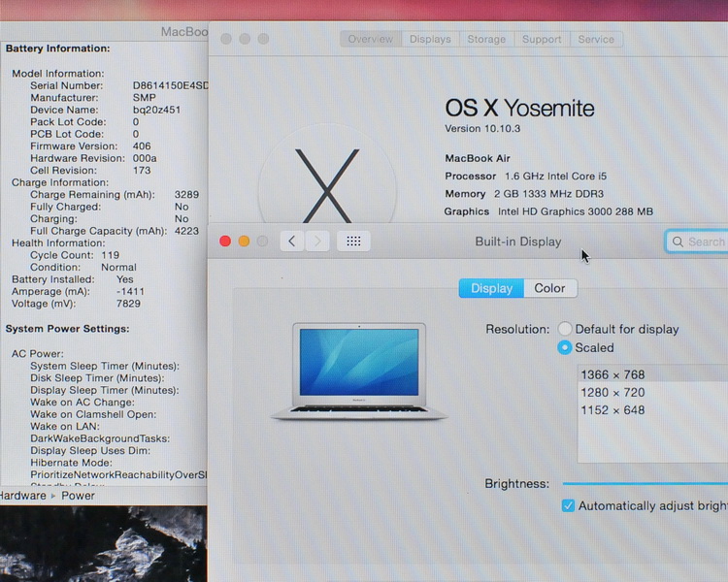Image resolution: width=728 pixels, height=582 pixels.
Task: Focus the Search field
Action: click(696, 242)
